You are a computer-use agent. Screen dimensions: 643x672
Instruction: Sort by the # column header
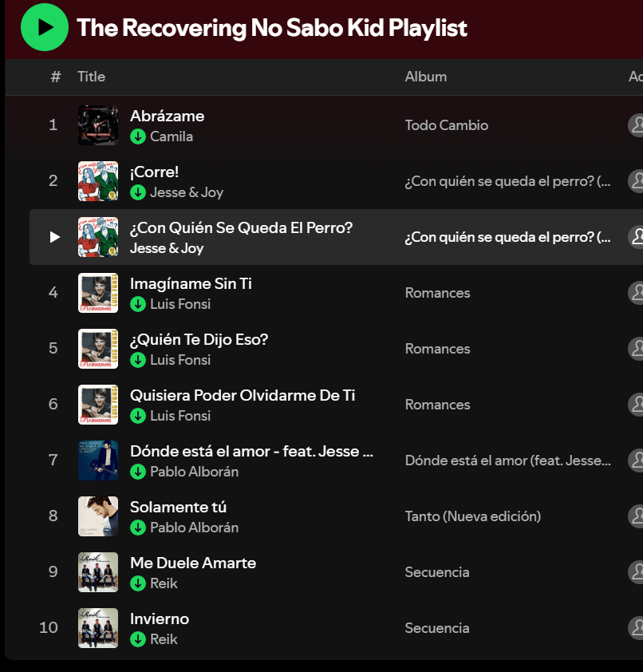click(x=55, y=77)
